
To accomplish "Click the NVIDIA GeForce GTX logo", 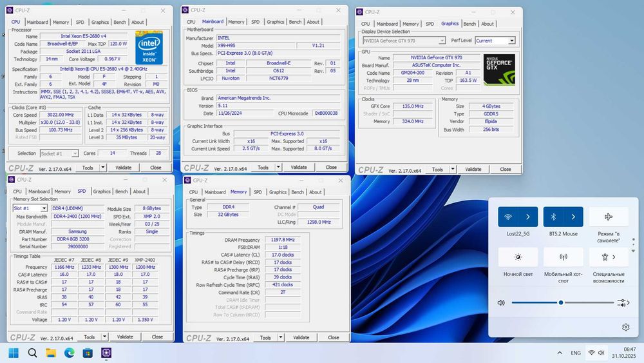I will coord(499,70).
